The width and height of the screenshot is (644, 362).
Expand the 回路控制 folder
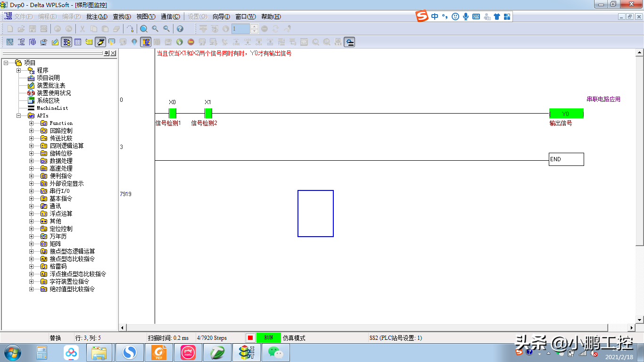[32, 131]
